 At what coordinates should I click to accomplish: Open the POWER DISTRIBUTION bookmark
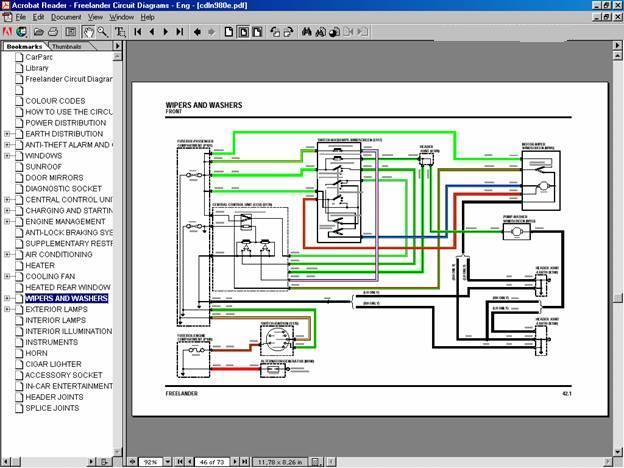pos(66,123)
